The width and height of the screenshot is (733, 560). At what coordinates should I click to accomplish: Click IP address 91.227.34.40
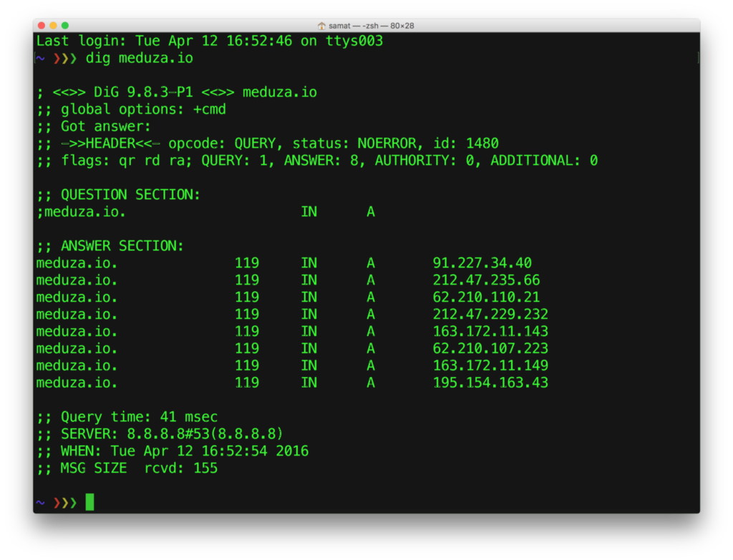coord(482,263)
